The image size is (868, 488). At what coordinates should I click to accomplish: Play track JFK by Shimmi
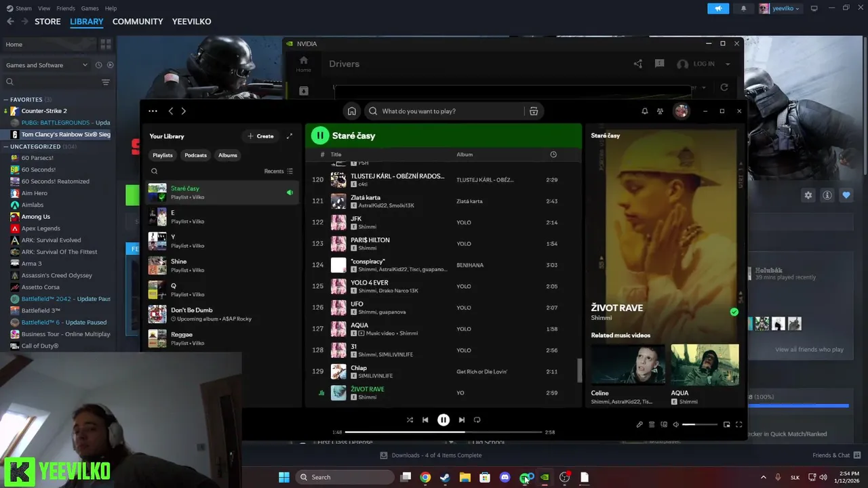443,222
